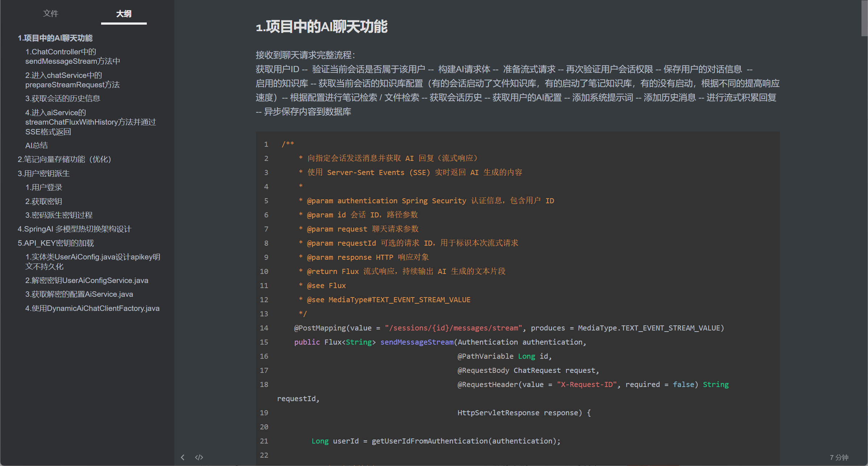Viewport: 868px width, 466px height.
Task: Select 5.API_KEY密钥的加载 outline heading
Action: [x=56, y=243]
